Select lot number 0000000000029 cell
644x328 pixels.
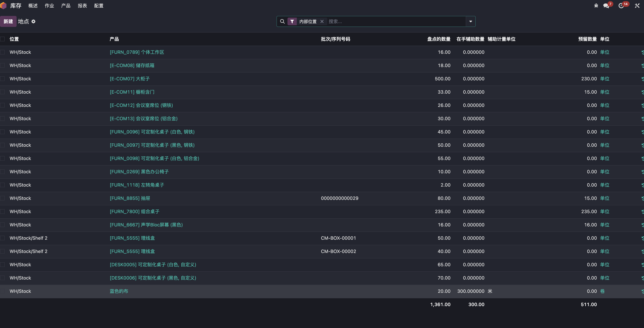click(339, 198)
